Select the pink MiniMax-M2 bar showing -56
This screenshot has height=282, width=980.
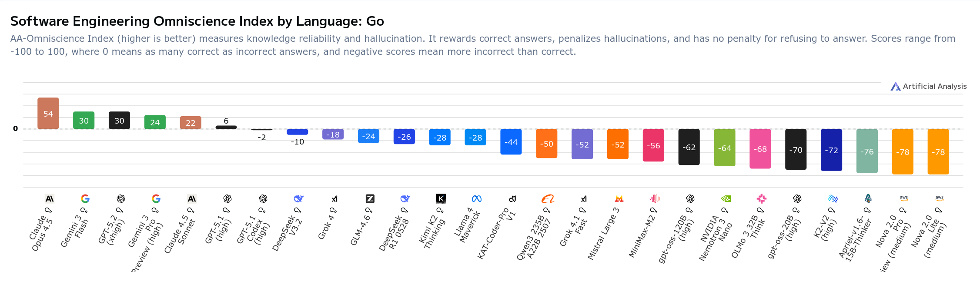tap(653, 145)
